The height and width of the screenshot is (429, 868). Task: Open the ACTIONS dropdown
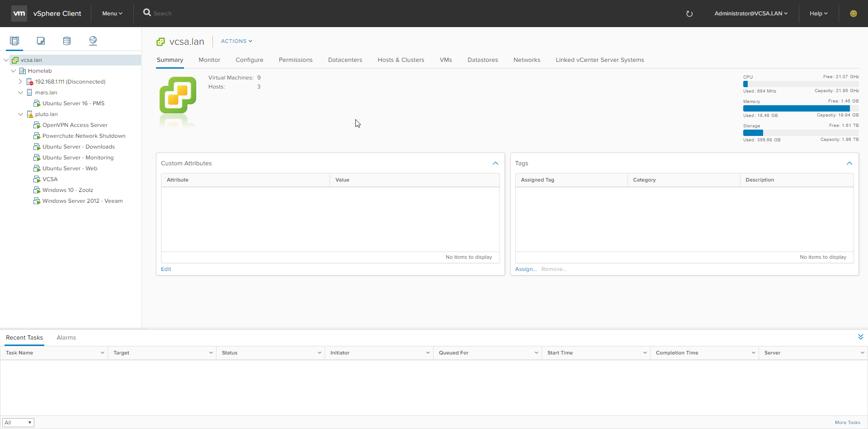(236, 41)
